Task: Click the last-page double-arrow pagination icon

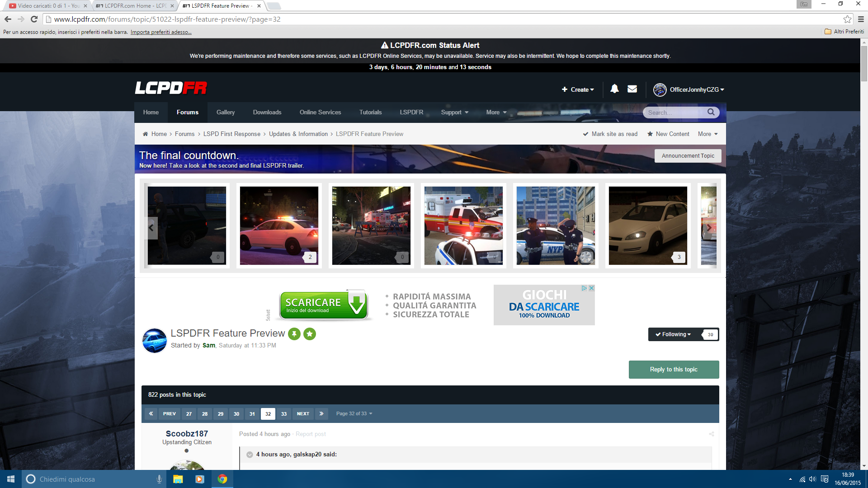Action: [321, 413]
